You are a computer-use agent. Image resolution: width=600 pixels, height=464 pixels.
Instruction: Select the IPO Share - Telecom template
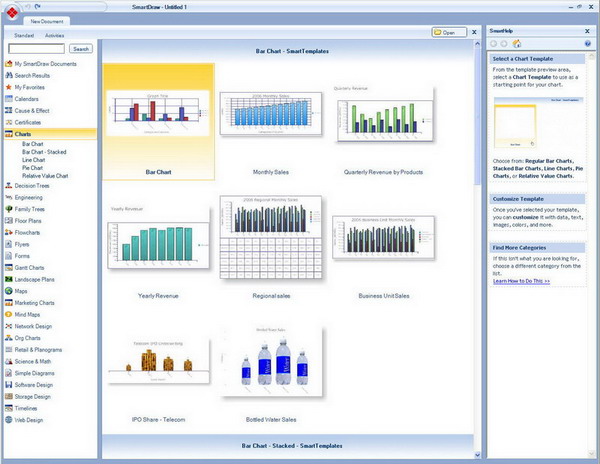coord(158,361)
